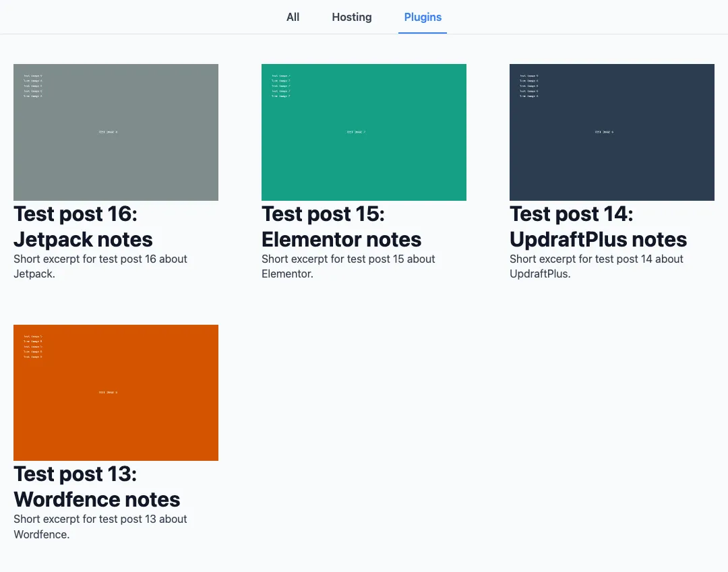Open the dark navy UpdraftPlus thumbnail
Image resolution: width=728 pixels, height=572 pixels.
click(x=612, y=132)
